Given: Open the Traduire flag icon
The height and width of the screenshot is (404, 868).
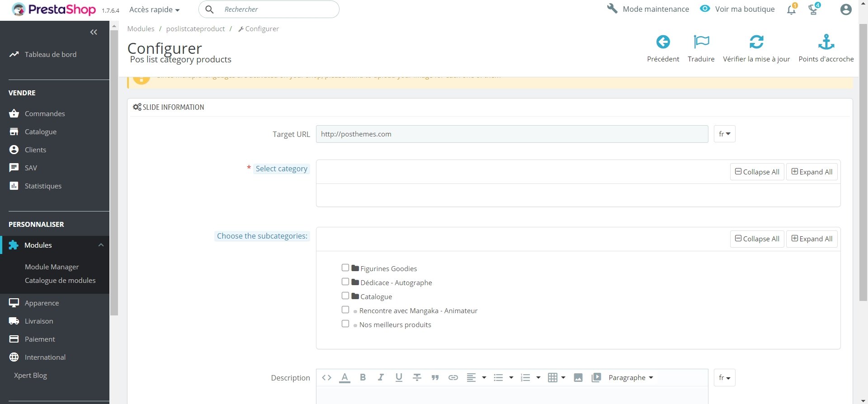Looking at the screenshot, I should [x=701, y=42].
